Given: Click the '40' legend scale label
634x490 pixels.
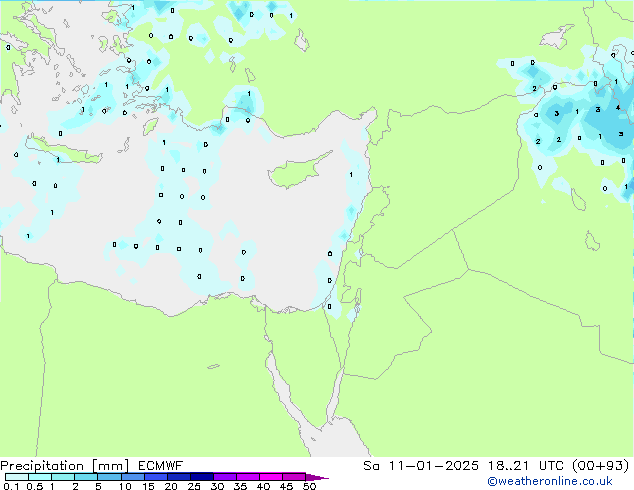Looking at the screenshot, I should coord(263,486).
